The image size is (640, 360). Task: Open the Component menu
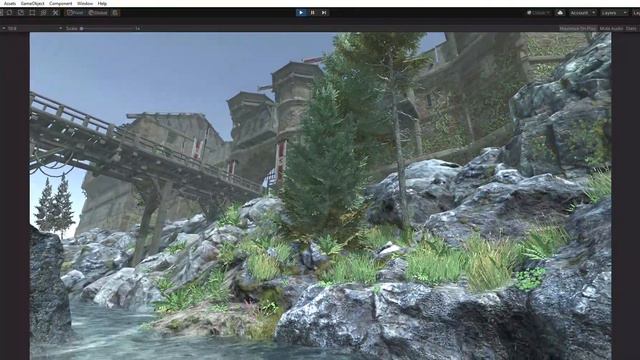coord(60,3)
